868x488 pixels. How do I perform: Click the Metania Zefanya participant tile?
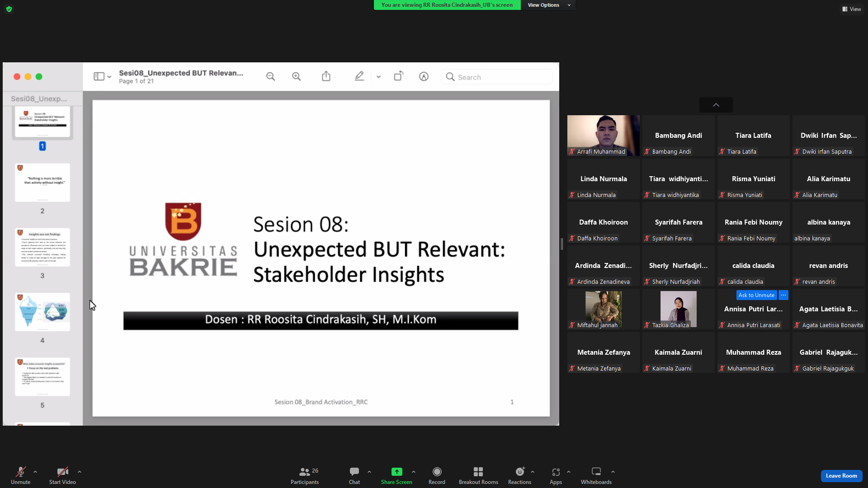(x=604, y=352)
